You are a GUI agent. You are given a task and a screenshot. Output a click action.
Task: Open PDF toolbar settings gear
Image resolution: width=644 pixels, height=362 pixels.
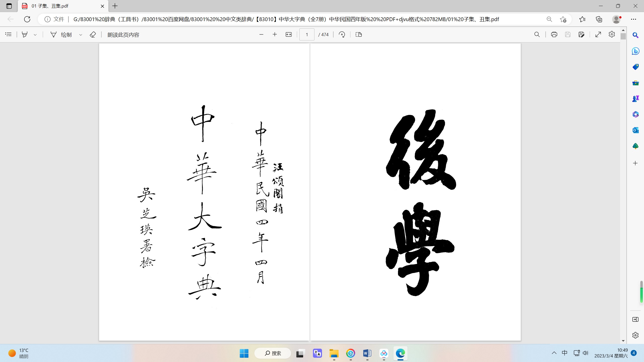(x=612, y=34)
